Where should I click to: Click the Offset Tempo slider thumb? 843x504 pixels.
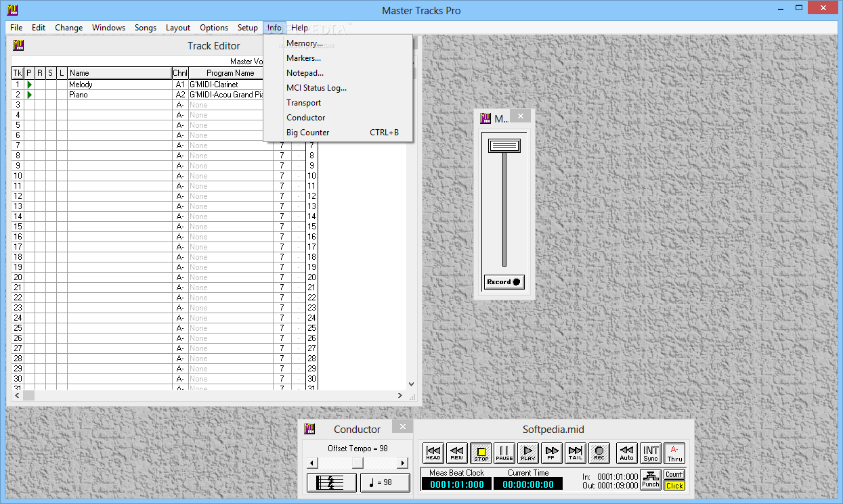tap(358, 463)
